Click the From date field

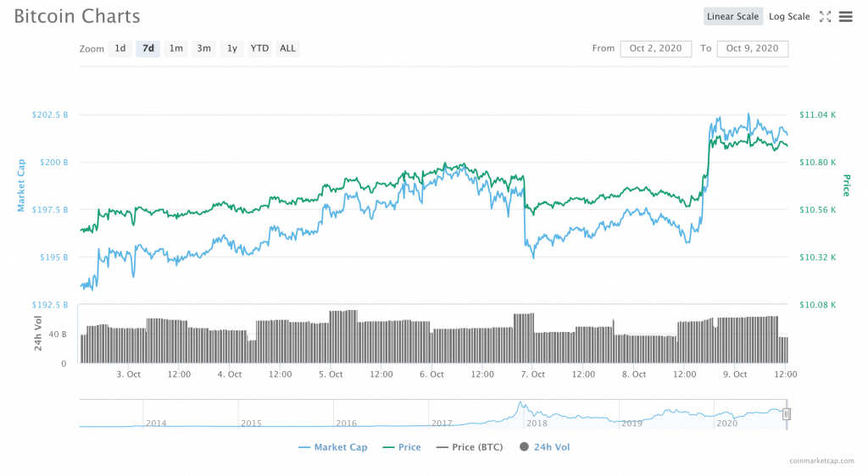[x=655, y=48]
